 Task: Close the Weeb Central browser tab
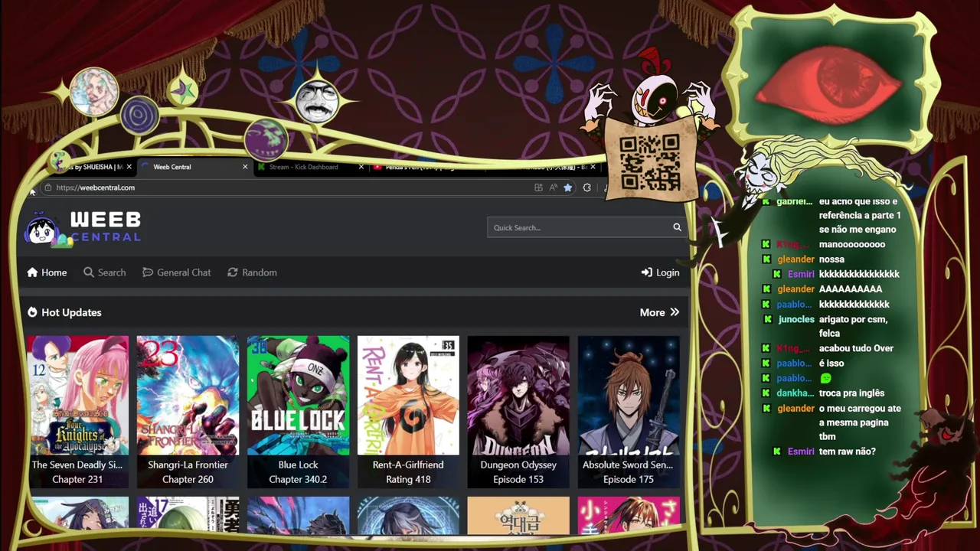(x=245, y=167)
